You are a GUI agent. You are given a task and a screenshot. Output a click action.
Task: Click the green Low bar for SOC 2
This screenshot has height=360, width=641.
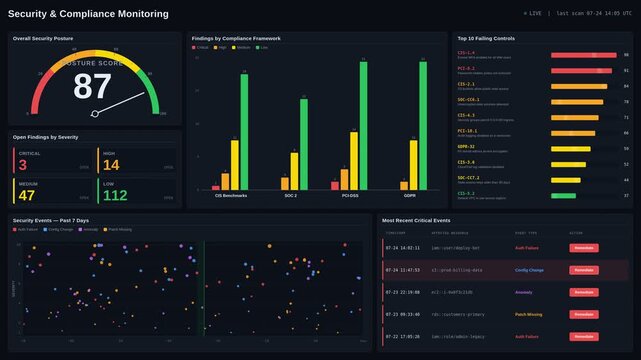[304, 144]
